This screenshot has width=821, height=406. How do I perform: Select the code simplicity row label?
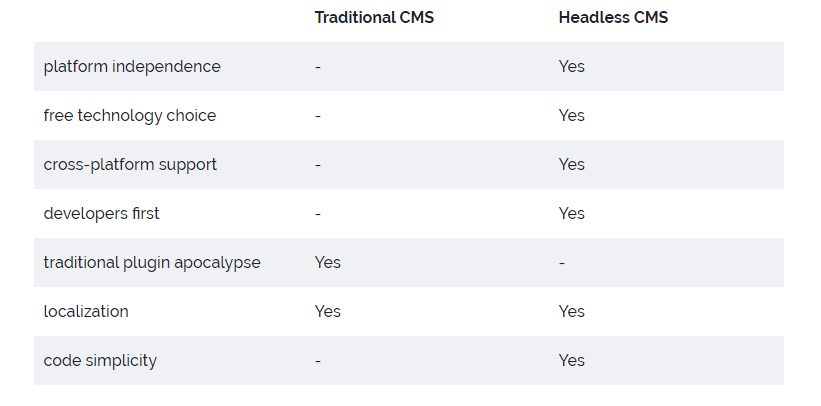(100, 360)
